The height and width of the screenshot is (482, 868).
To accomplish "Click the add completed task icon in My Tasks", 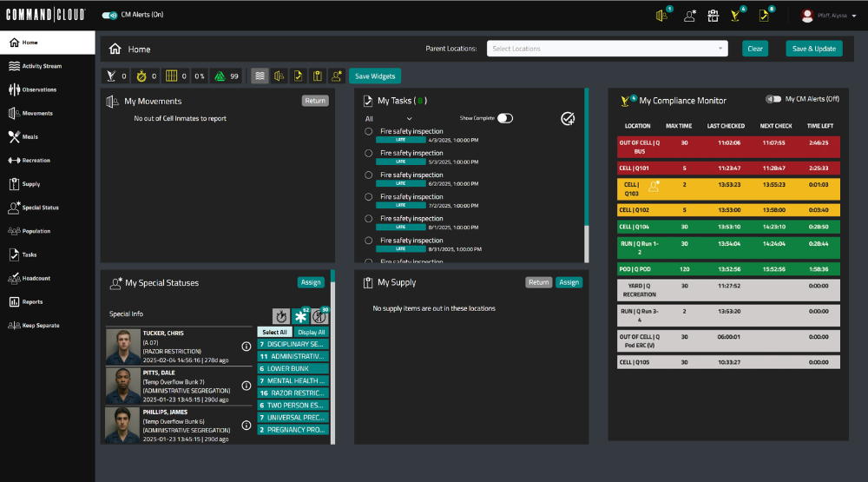I will 568,119.
